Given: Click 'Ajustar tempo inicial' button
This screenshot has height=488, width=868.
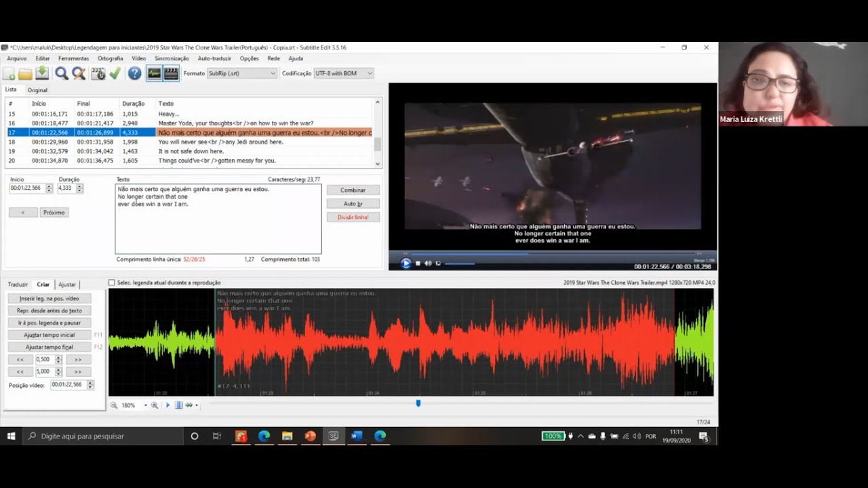Looking at the screenshot, I should [50, 335].
